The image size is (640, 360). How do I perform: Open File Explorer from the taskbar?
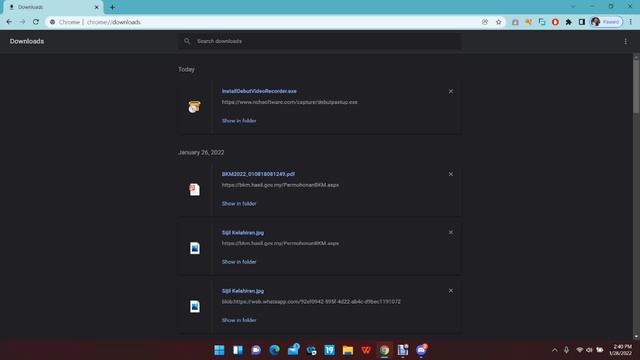[348, 350]
